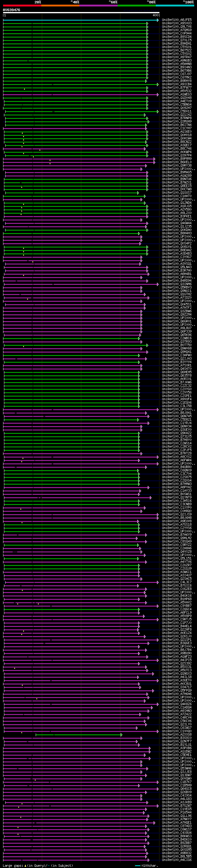This screenshot has height=868, width=197.
Task: Click short green alignment bar for UniRef100_A2XXG8
Action: pyautogui.click(x=79, y=735)
